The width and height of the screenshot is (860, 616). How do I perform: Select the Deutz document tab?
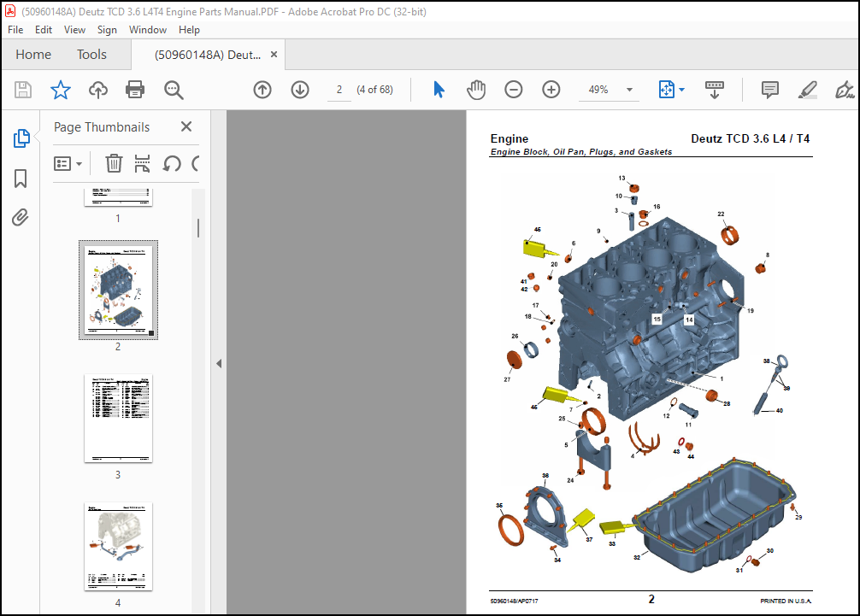tap(208, 55)
